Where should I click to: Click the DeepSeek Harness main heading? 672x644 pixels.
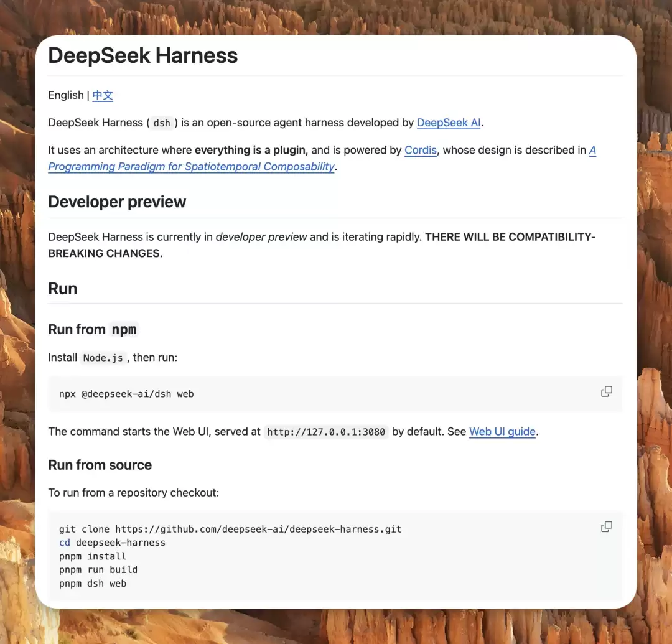(x=142, y=56)
